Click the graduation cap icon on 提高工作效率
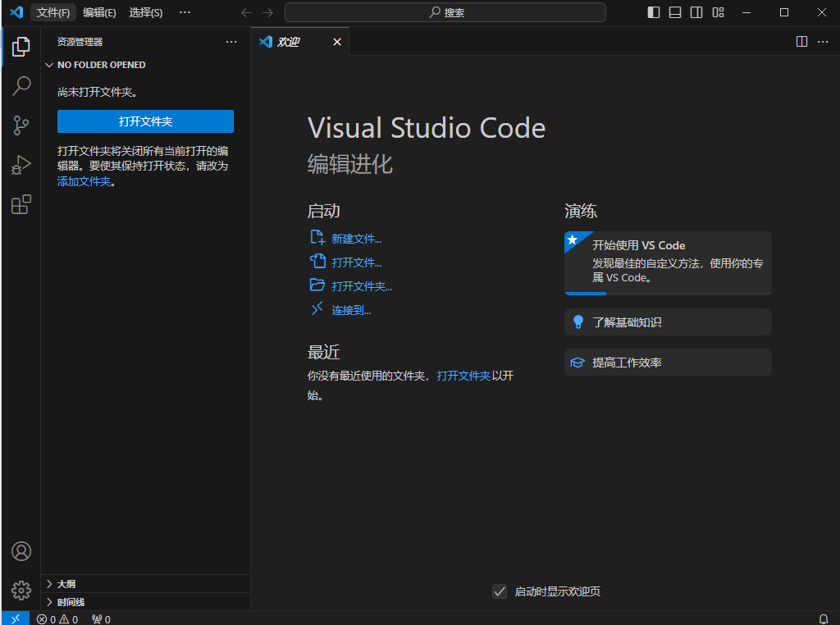The height and width of the screenshot is (625, 840). coord(577,363)
